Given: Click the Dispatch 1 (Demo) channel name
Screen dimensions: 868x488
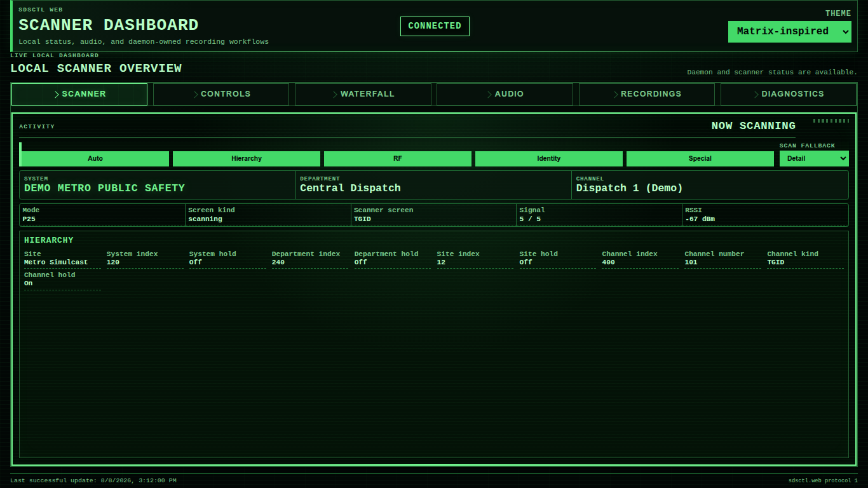Looking at the screenshot, I should pos(629,188).
